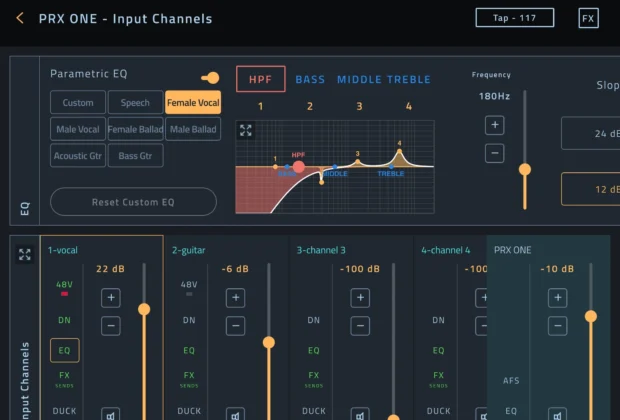Click Reset Custom EQ

pos(133,202)
